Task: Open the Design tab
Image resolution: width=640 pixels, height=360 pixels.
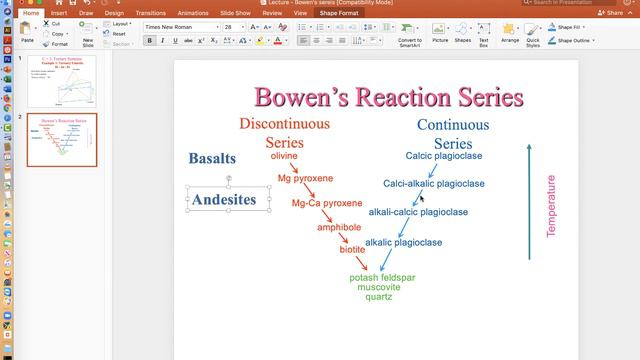Action: click(x=114, y=13)
